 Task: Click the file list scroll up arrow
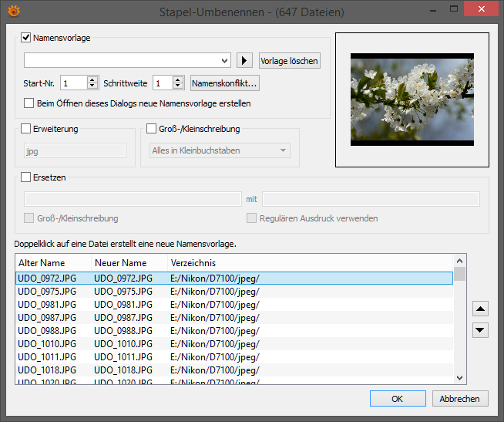[459, 261]
